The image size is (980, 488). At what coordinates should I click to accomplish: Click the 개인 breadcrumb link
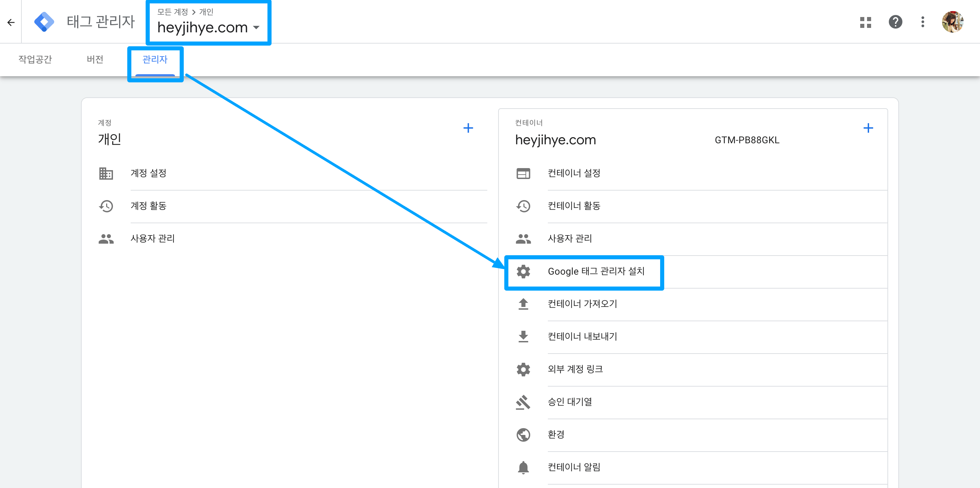pyautogui.click(x=206, y=12)
